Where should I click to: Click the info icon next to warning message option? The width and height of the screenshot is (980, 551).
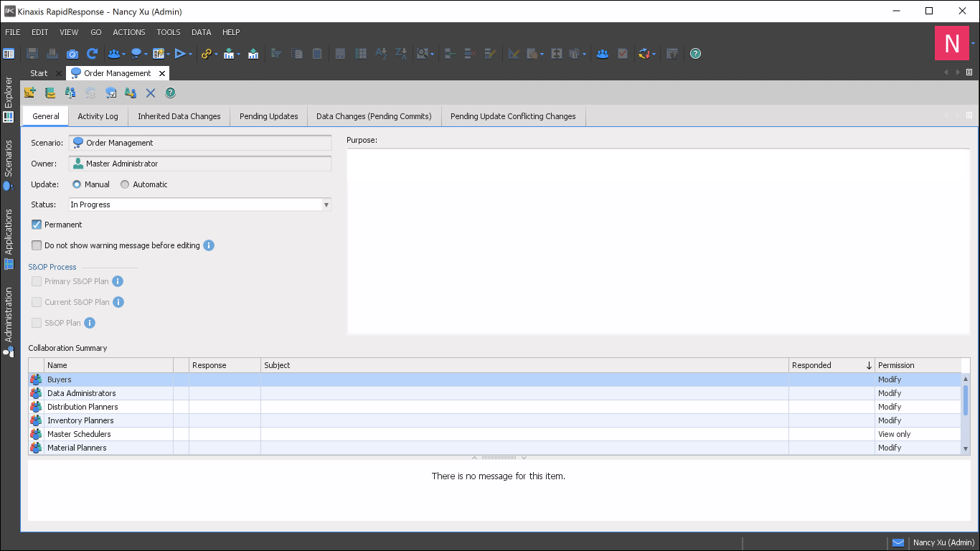[209, 245]
